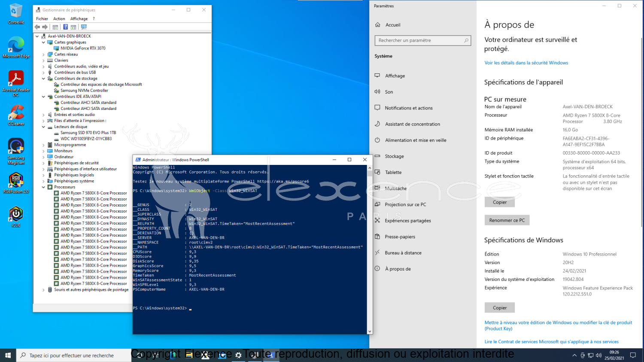
Task: Open RGBFusion 2.0 desktop icon
Action: click(x=16, y=183)
